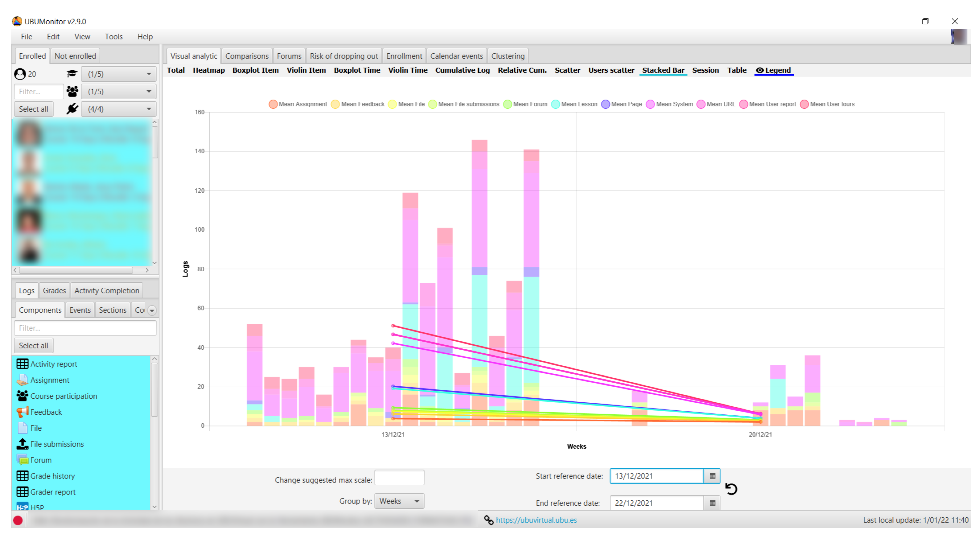This screenshot has width=980, height=534.
Task: Click the start reference date calendar icon
Action: (x=712, y=476)
